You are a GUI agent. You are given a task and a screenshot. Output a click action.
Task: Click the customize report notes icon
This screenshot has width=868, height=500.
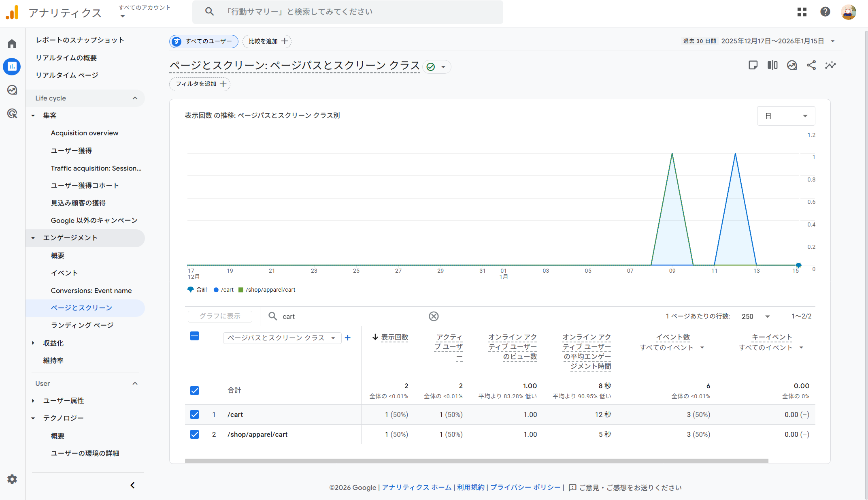click(753, 65)
